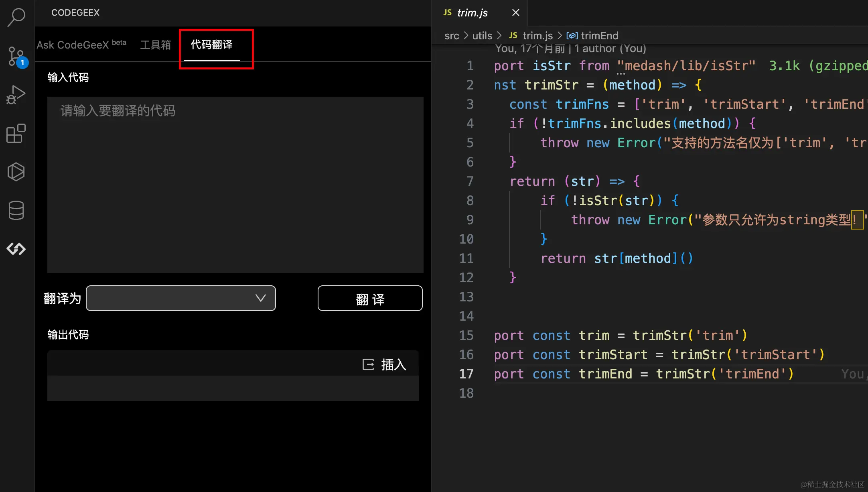Click the trim.js breadcrumb file item

(x=537, y=36)
